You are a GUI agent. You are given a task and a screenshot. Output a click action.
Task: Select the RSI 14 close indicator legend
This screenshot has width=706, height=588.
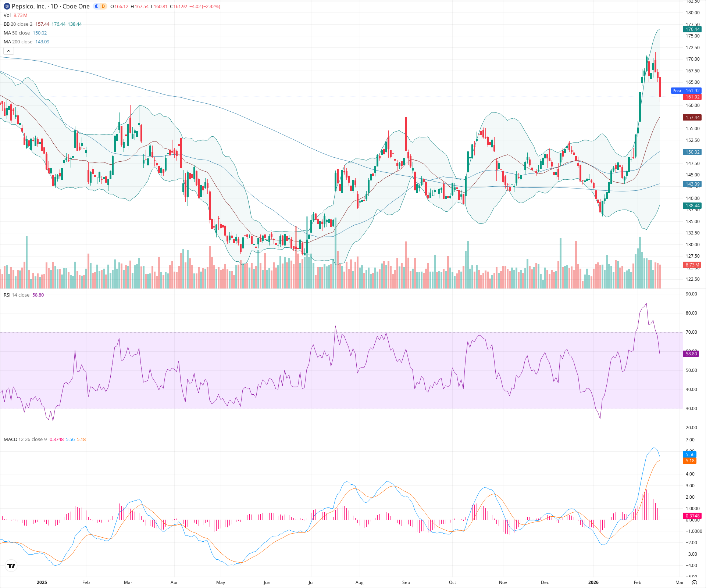click(17, 295)
